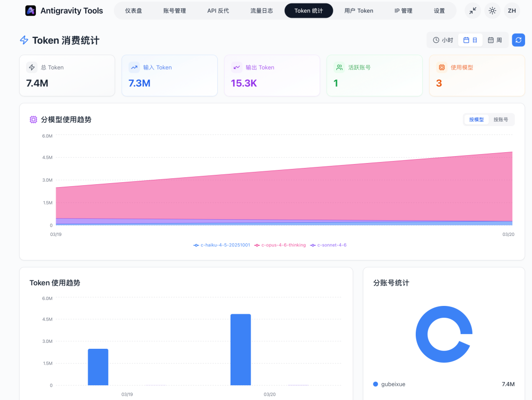This screenshot has height=400, width=532.
Task: Click the refresh statistics icon
Action: coord(518,40)
